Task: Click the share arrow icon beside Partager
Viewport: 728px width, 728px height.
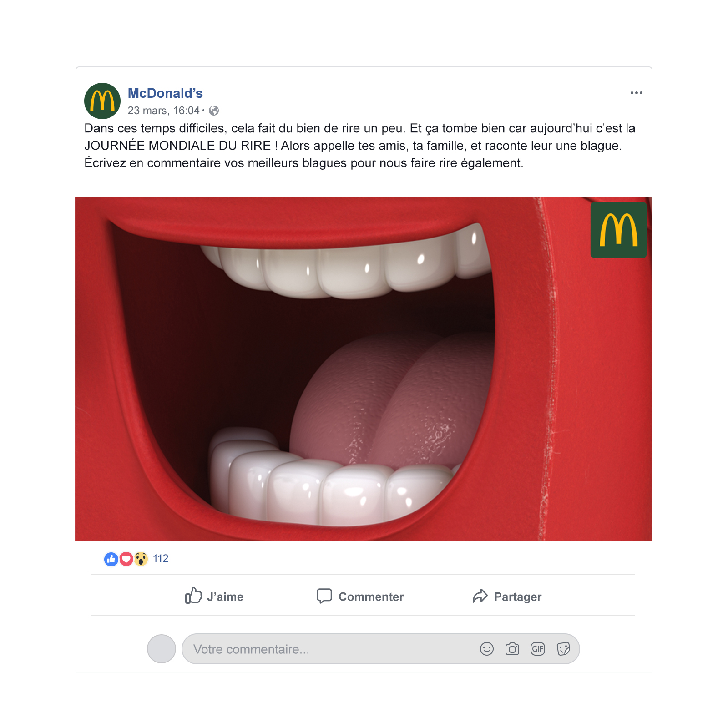Action: click(x=480, y=596)
